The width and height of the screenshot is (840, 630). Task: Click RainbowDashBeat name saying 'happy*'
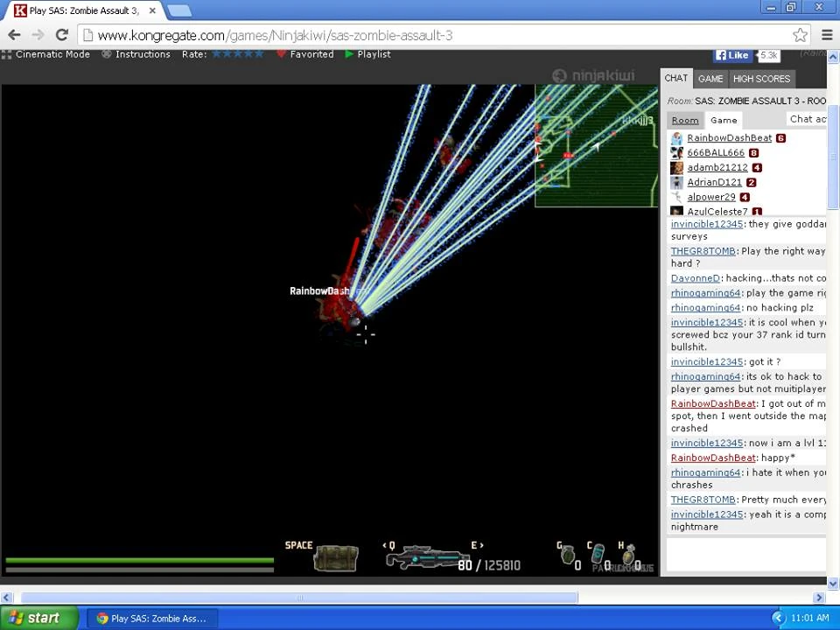point(713,458)
